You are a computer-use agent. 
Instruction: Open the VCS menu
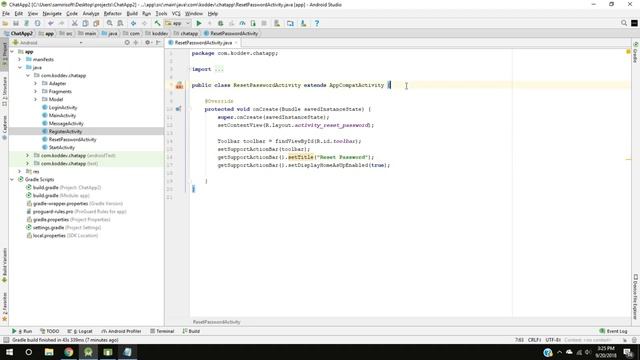[176, 13]
